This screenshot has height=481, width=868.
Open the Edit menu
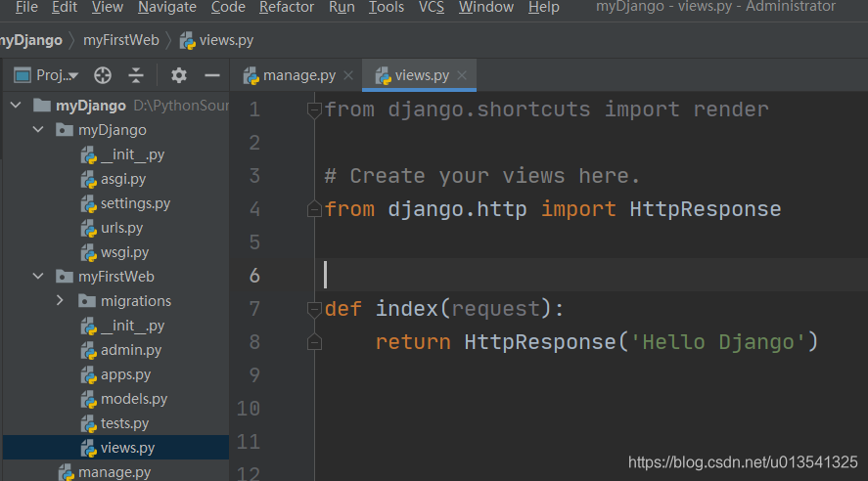click(x=65, y=7)
